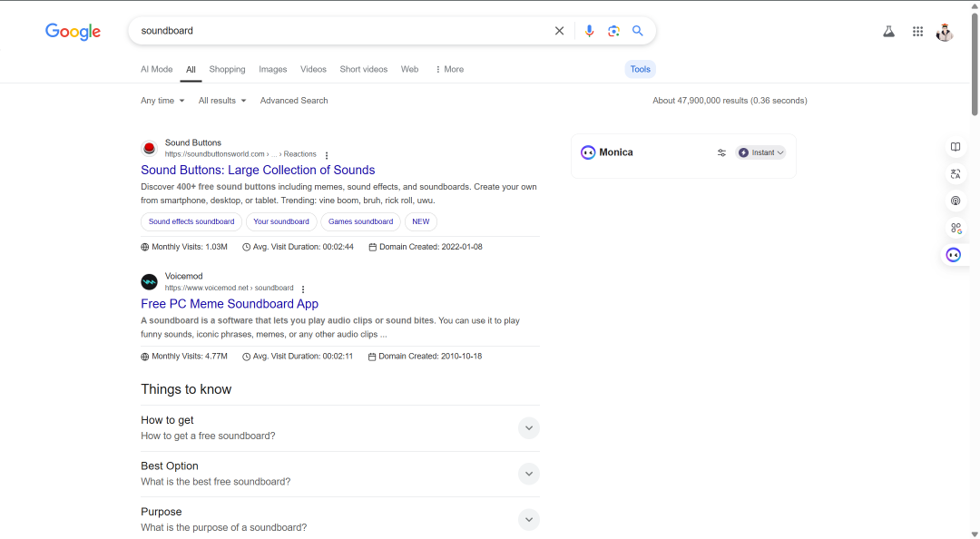This screenshot has height=539, width=980.
Task: Open the Google apps grid
Action: tap(917, 31)
